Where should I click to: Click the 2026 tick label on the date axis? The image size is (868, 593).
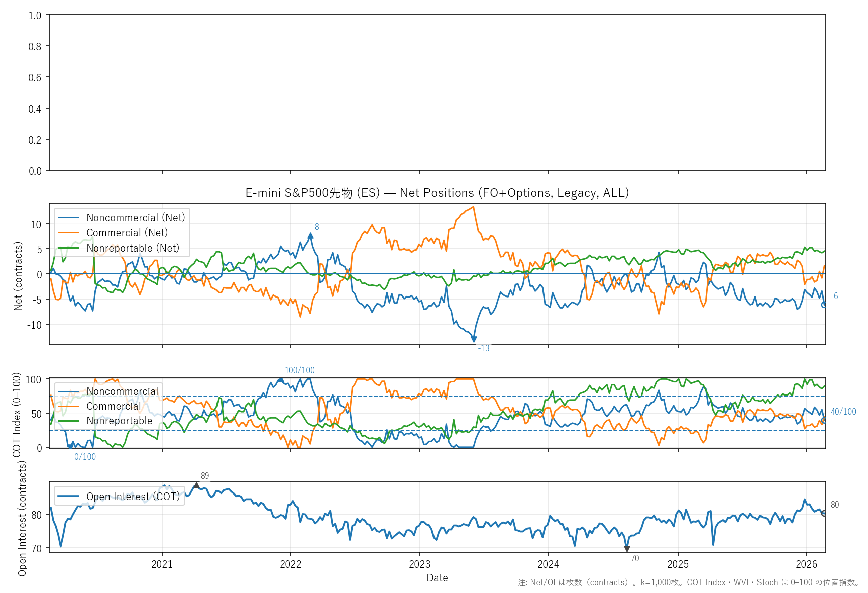(x=806, y=564)
